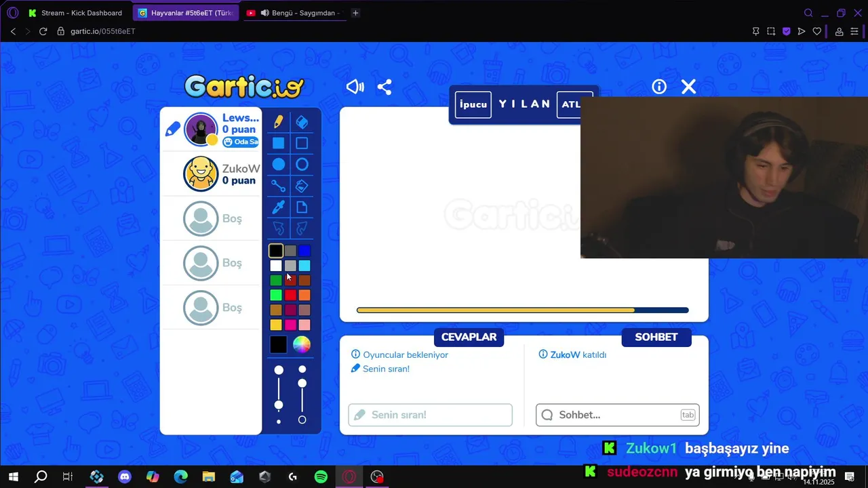Open Spotify from the taskbar

(x=321, y=476)
